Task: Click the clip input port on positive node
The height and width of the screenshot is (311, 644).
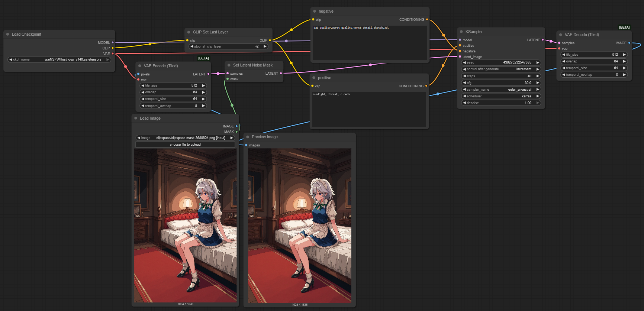Action: pos(312,86)
